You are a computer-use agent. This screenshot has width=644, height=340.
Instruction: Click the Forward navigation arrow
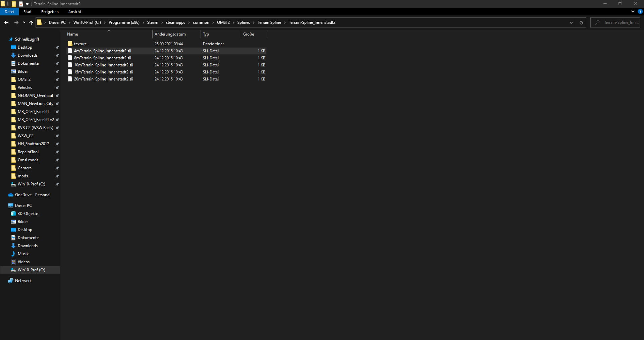click(16, 22)
